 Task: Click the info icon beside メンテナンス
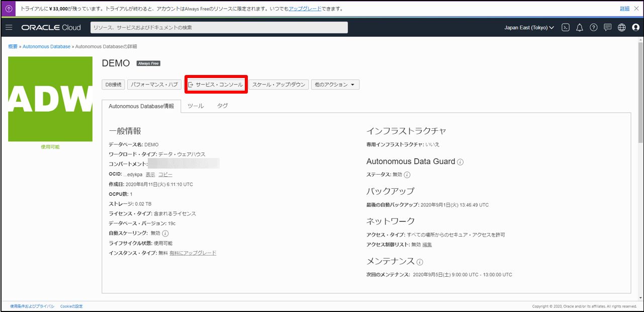coord(420,262)
